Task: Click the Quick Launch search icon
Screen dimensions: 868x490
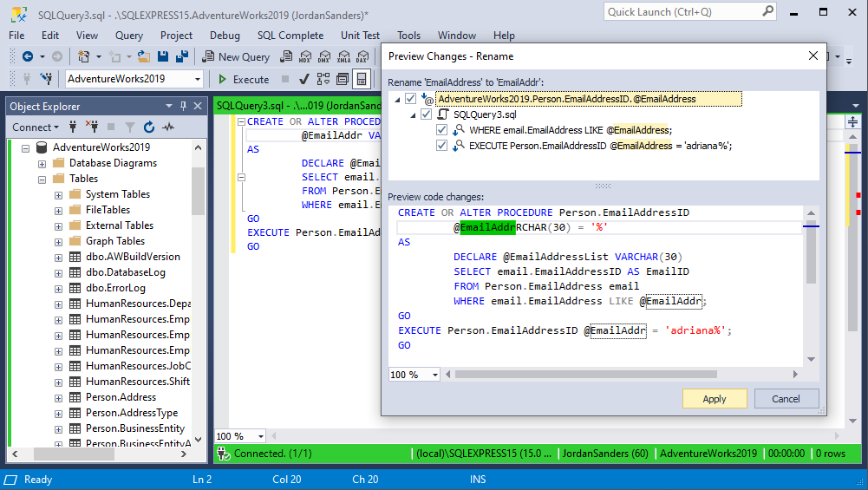Action: click(x=767, y=11)
